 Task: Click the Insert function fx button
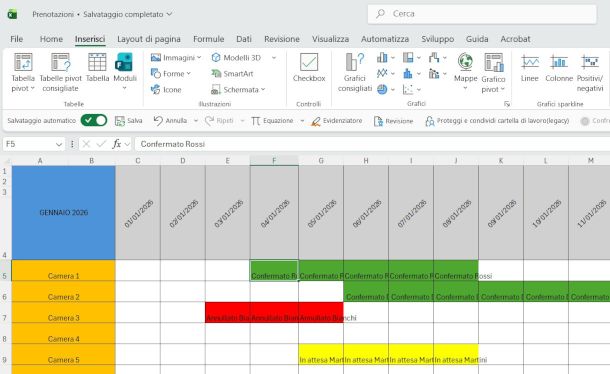click(x=116, y=144)
